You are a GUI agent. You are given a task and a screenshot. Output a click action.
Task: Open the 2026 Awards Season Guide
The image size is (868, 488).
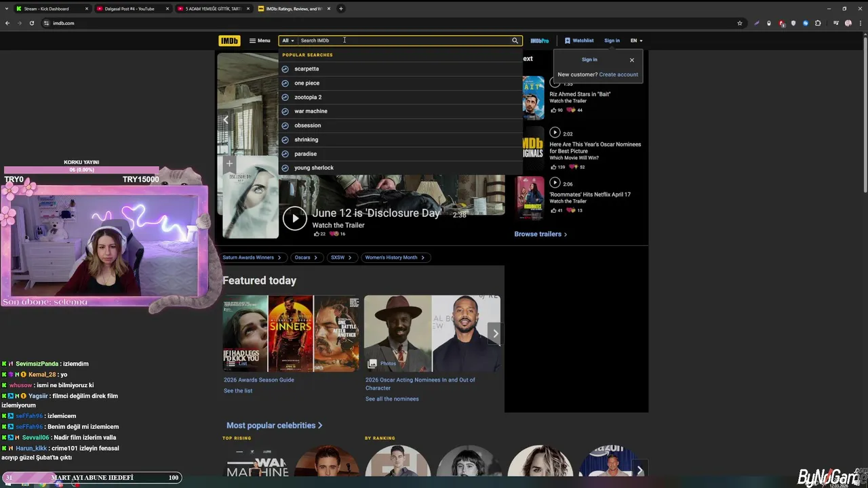click(259, 380)
